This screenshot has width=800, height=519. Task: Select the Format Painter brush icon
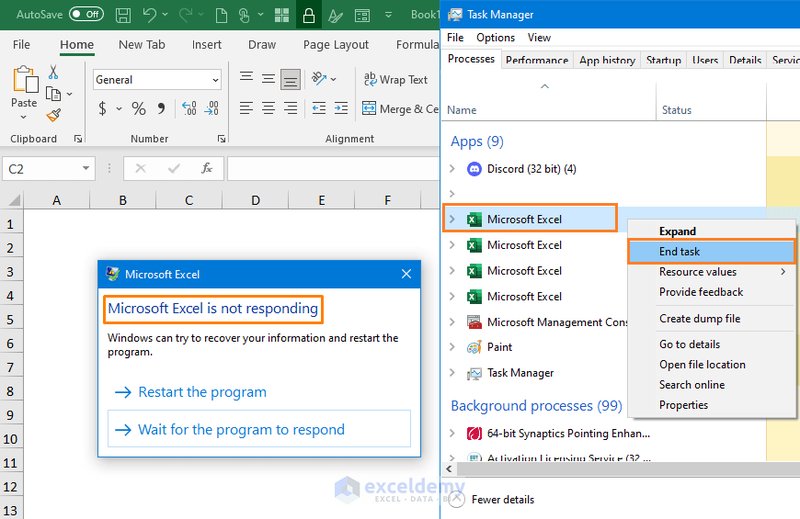click(54, 115)
